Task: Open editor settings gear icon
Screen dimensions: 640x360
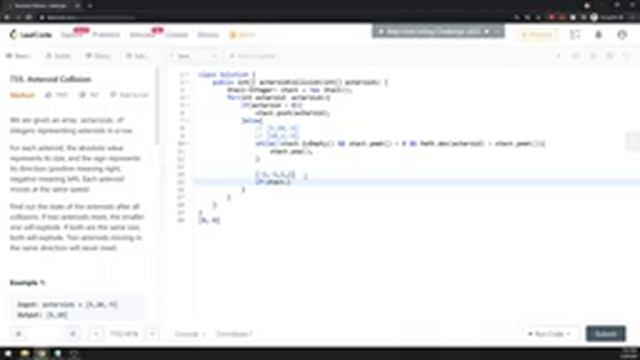Action: point(609,56)
